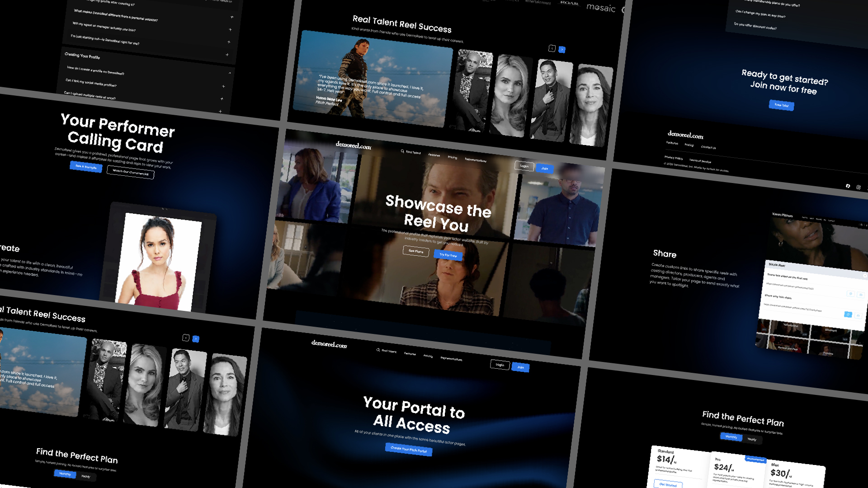Click the 'Watch Our Commercial' button
This screenshot has height=488, width=868.
[x=131, y=172]
